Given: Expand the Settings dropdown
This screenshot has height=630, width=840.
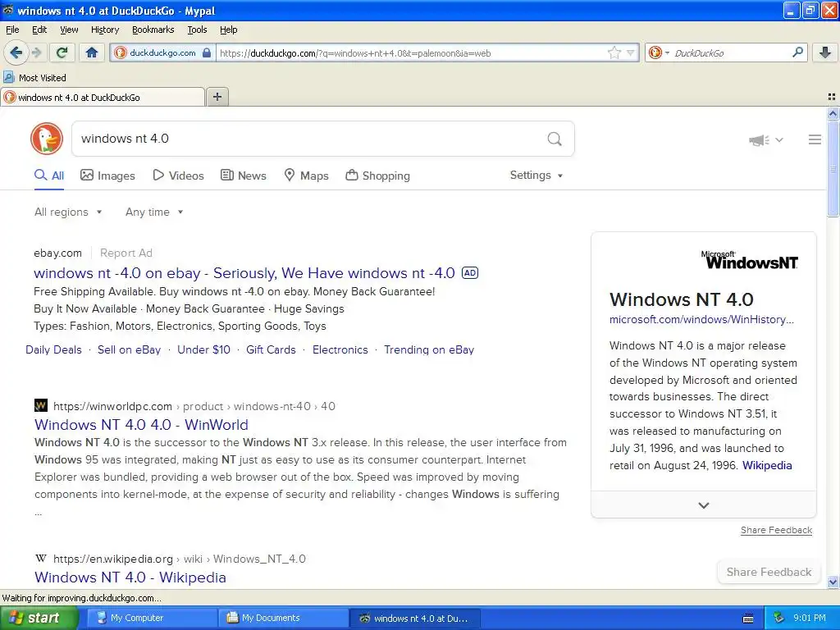Looking at the screenshot, I should click(x=536, y=176).
